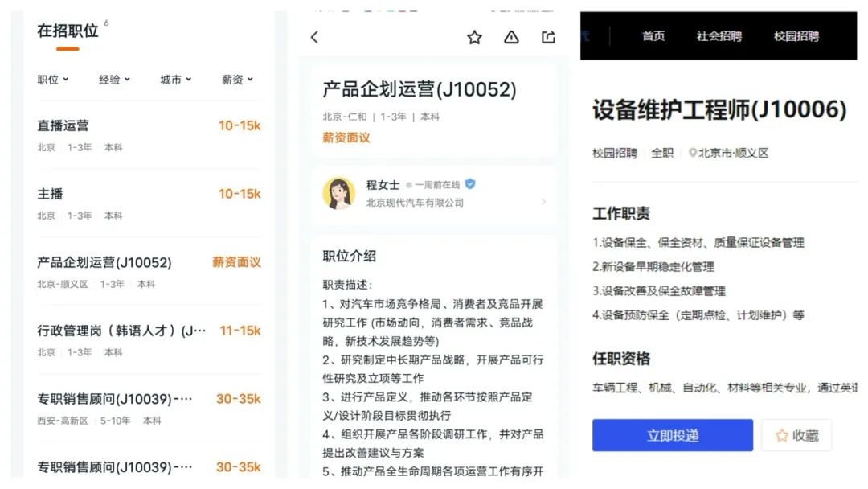
Task: Open 社会招聘 navigation item
Action: click(719, 36)
